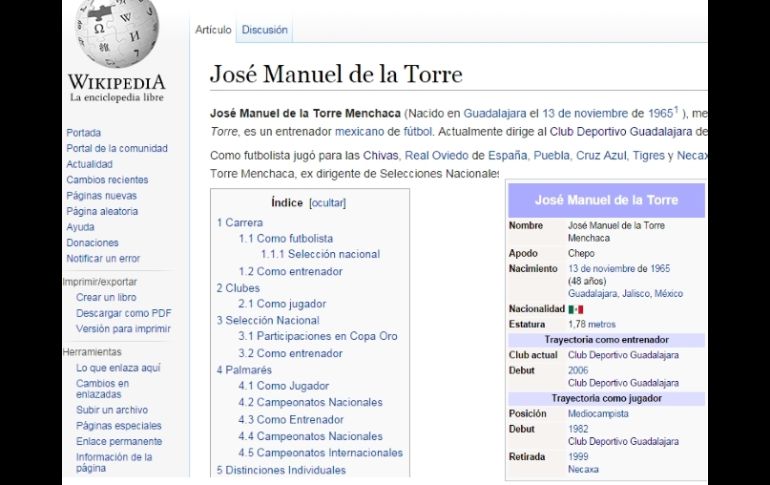
Task: Click Descargar como PDF link
Action: [123, 313]
